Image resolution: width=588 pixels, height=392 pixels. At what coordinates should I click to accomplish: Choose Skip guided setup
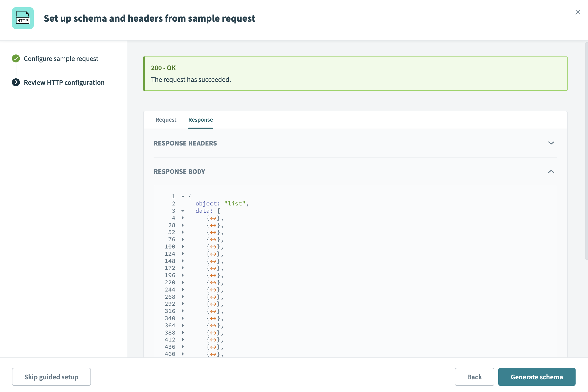(51, 377)
